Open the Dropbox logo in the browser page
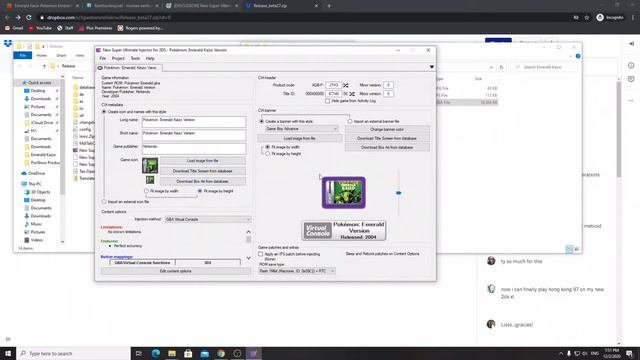Image resolution: width=640 pixels, height=360 pixels. (8, 43)
